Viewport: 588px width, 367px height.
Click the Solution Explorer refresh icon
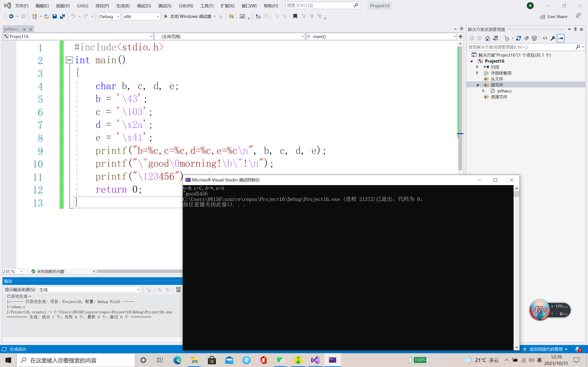pos(518,38)
